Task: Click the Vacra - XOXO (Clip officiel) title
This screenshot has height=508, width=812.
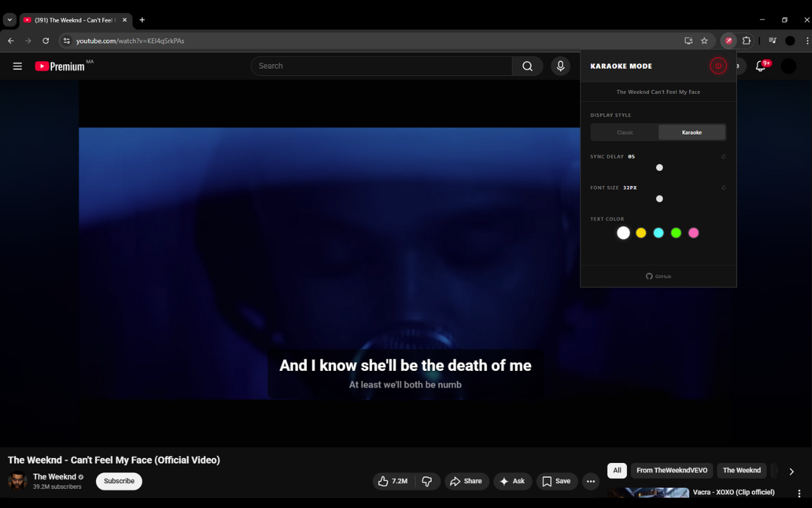Action: [733, 492]
